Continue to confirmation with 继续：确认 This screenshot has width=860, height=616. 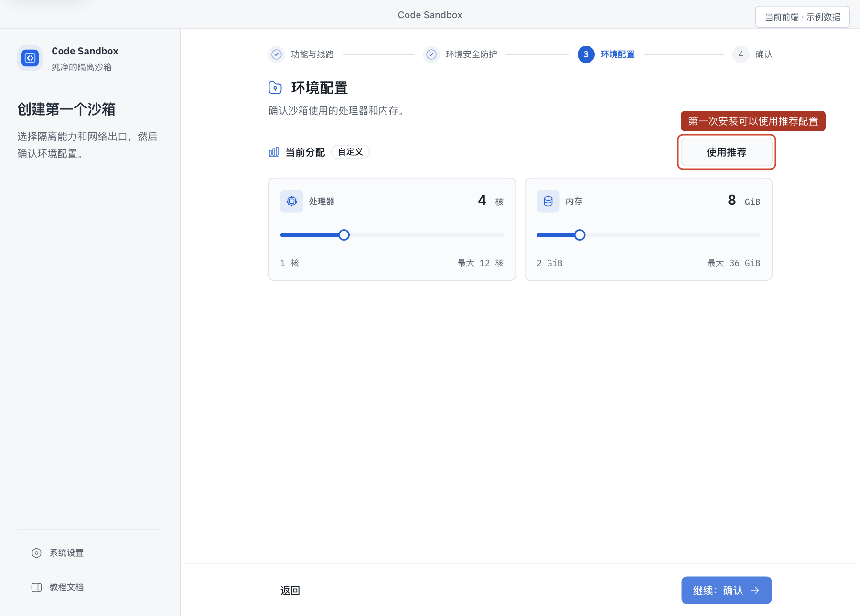[726, 590]
